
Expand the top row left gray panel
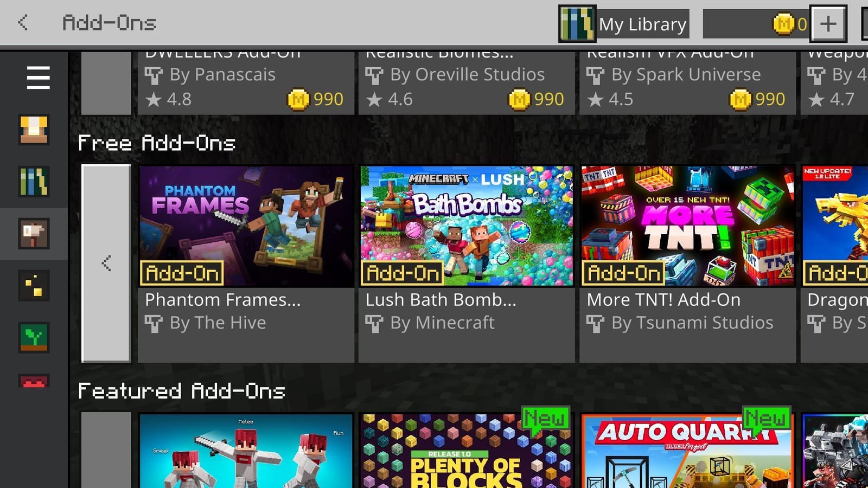[x=106, y=83]
